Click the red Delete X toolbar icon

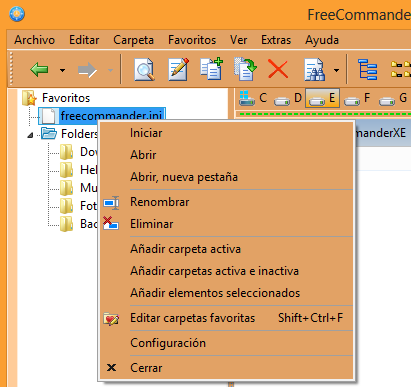pos(278,70)
